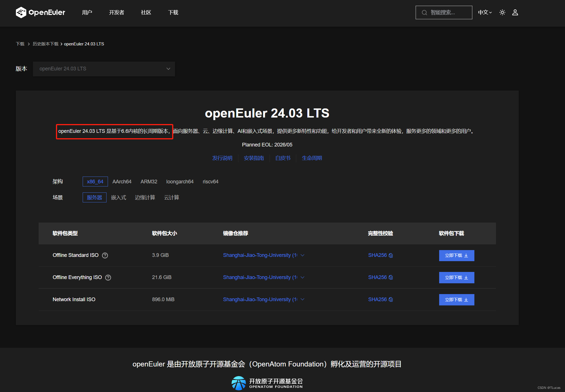Copy SHA256 for Offline Everything ISO

tap(391, 277)
